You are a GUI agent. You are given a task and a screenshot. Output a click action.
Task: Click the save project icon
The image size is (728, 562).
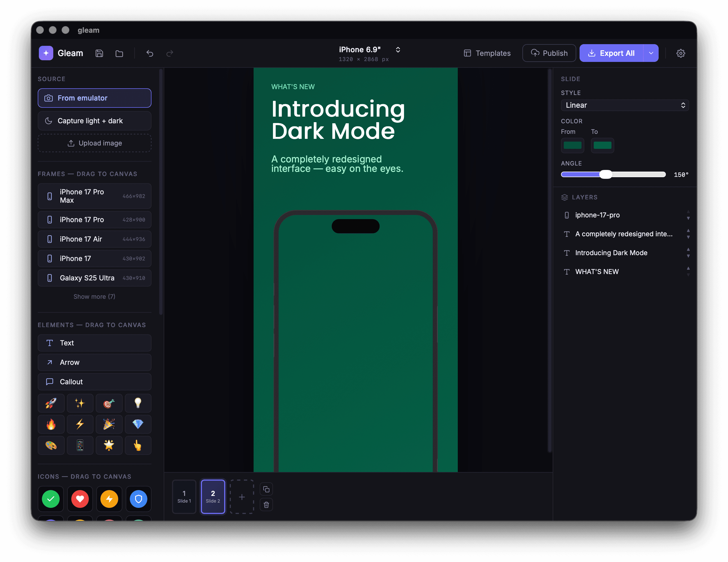point(99,53)
